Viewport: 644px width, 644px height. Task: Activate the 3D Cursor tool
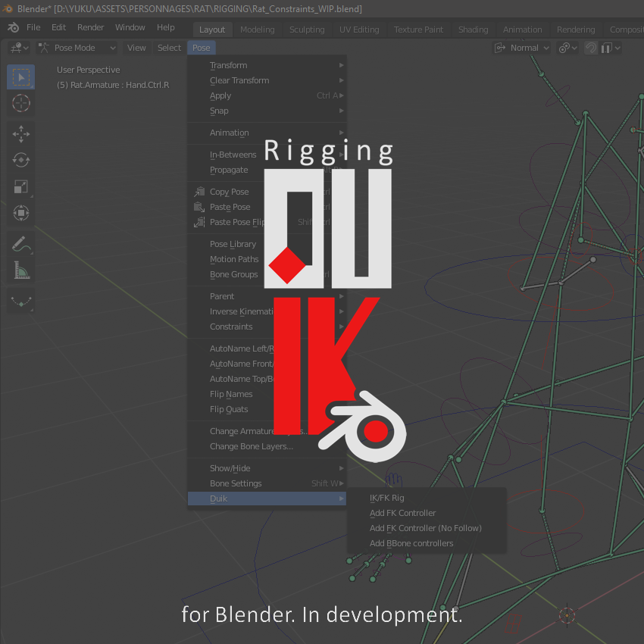[x=20, y=103]
